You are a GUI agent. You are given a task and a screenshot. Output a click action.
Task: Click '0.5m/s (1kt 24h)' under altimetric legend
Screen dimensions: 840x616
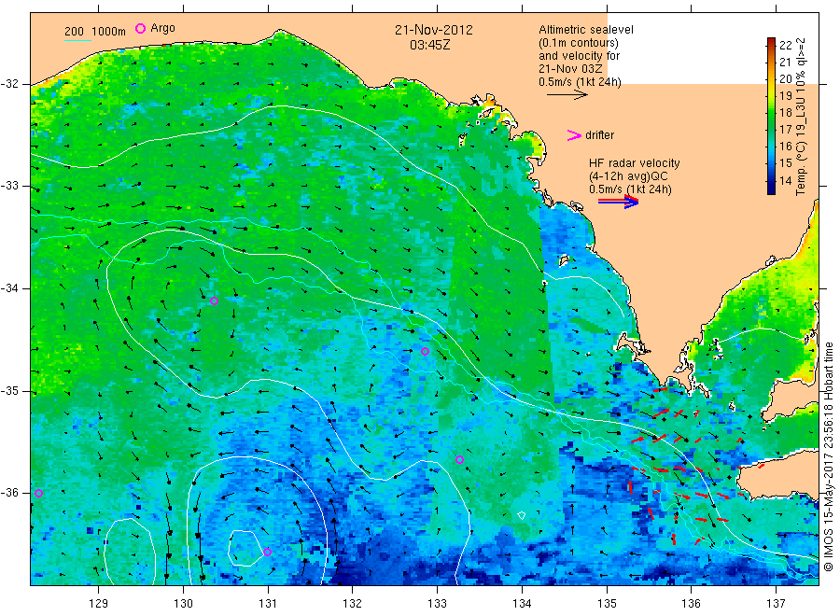pyautogui.click(x=581, y=82)
